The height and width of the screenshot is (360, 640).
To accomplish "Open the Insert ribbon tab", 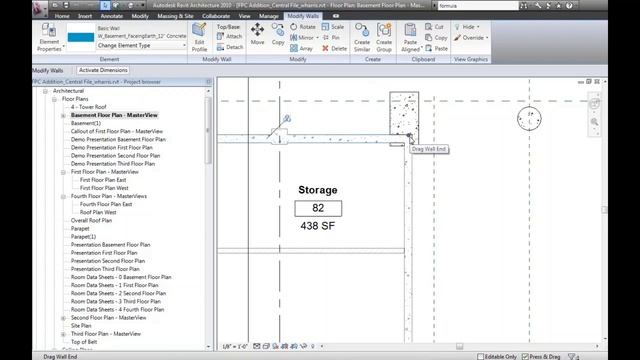I will [x=85, y=16].
